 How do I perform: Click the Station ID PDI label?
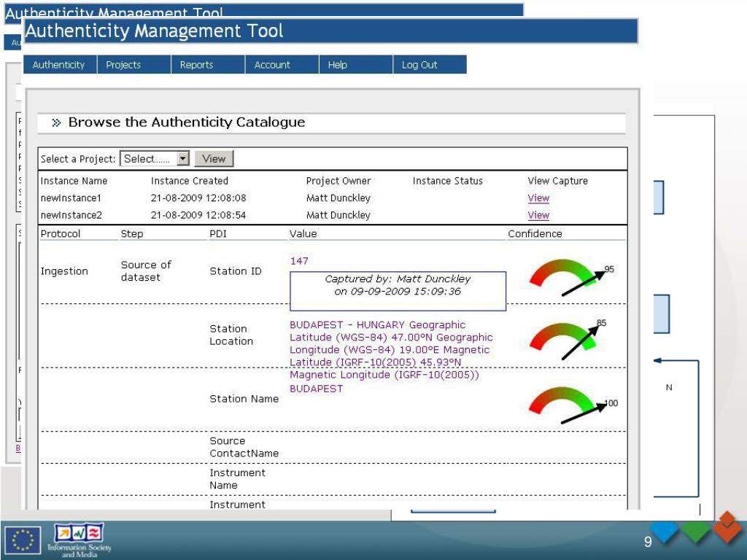click(236, 271)
